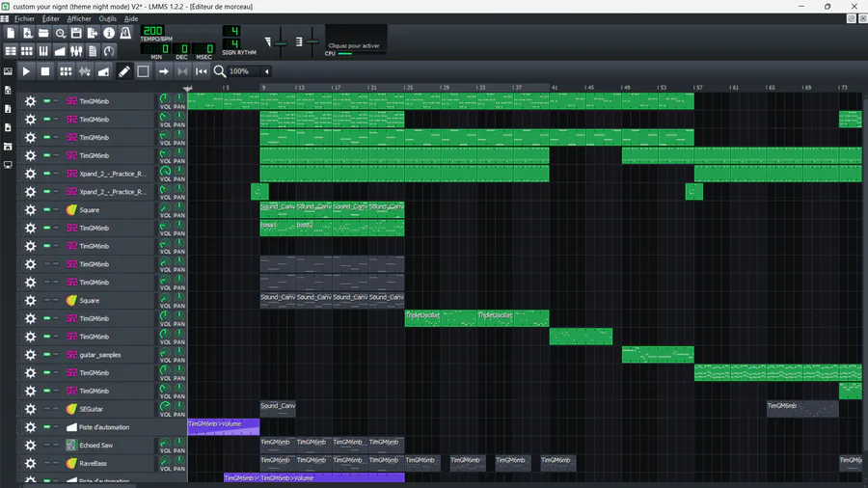This screenshot has height=488, width=868.
Task: Add a beat/bassline track
Action: tap(66, 71)
